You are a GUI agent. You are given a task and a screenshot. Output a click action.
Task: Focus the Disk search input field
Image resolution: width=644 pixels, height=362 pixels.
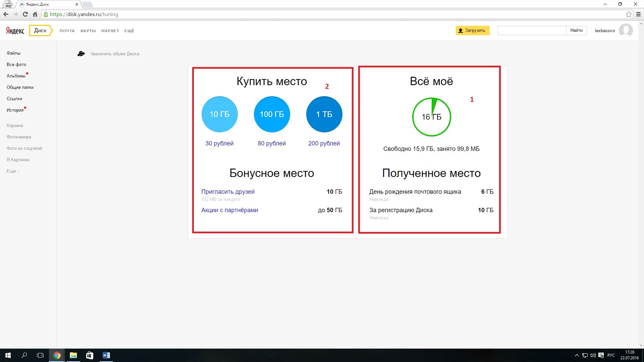[x=532, y=31]
